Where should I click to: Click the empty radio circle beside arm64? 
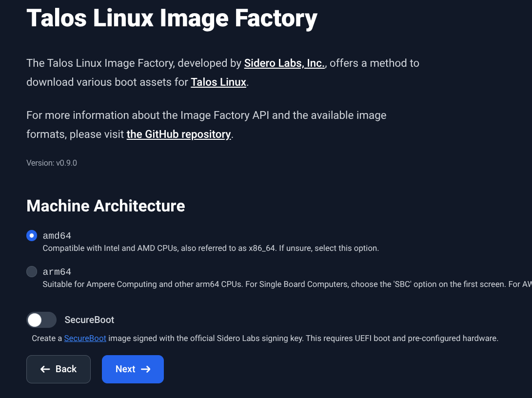coord(32,271)
